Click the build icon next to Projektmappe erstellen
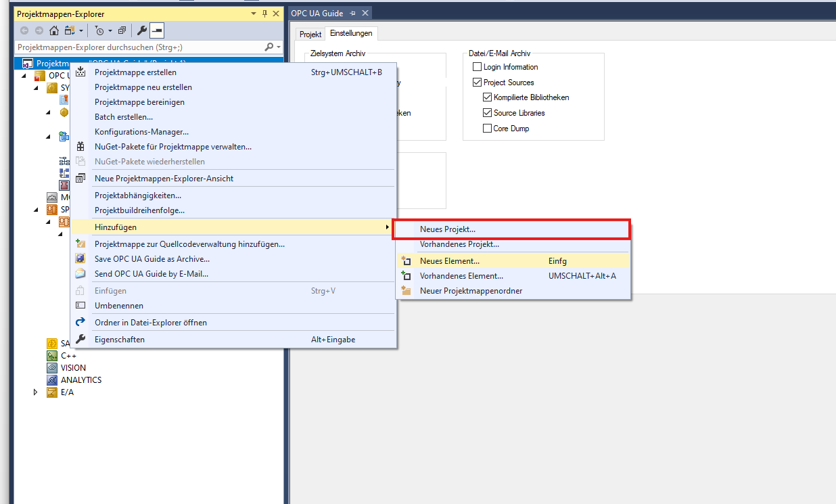Viewport: 836px width, 504px height. click(x=80, y=72)
